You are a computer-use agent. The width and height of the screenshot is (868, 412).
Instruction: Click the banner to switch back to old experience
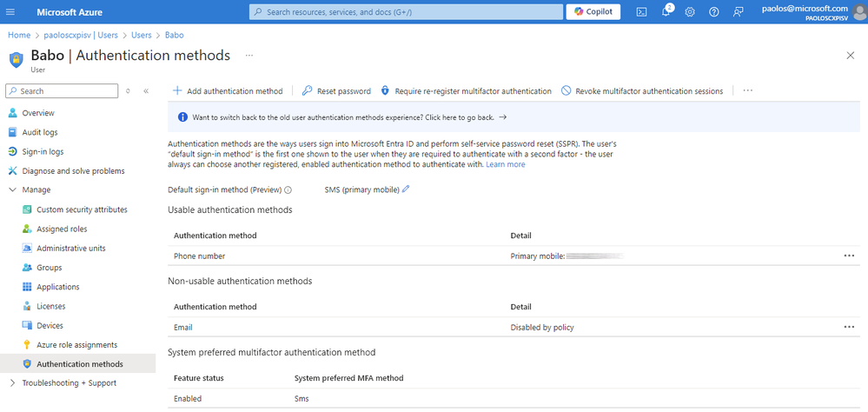pyautogui.click(x=349, y=117)
